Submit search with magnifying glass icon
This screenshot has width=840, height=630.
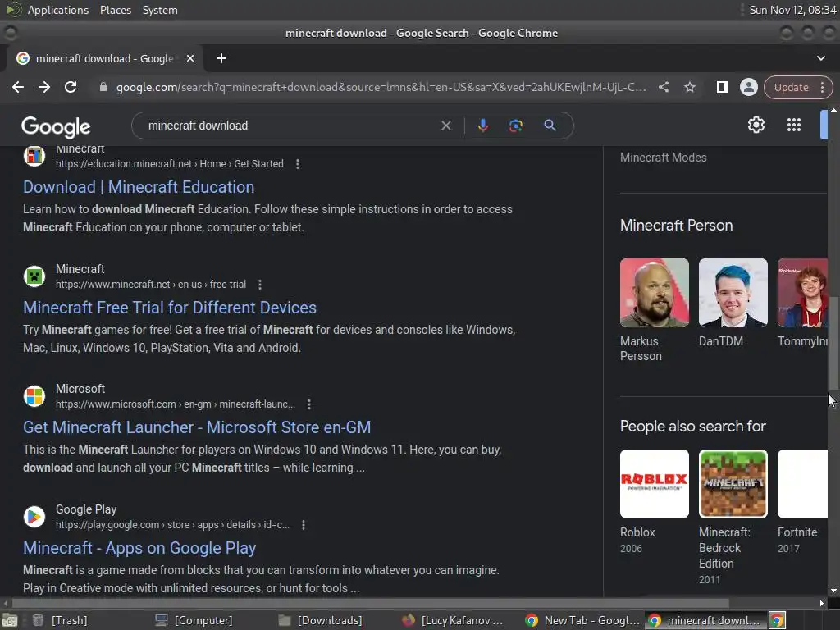[x=550, y=126]
